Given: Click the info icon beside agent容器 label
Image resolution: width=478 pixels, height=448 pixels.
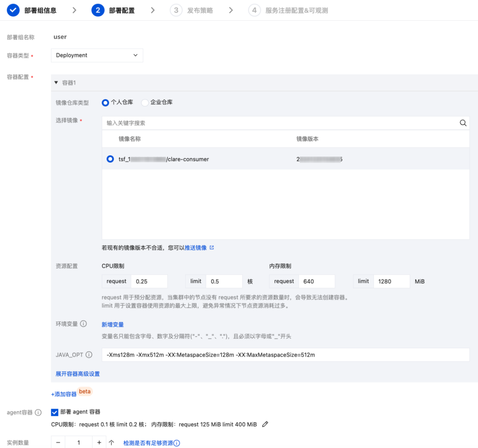Looking at the screenshot, I should tap(38, 412).
